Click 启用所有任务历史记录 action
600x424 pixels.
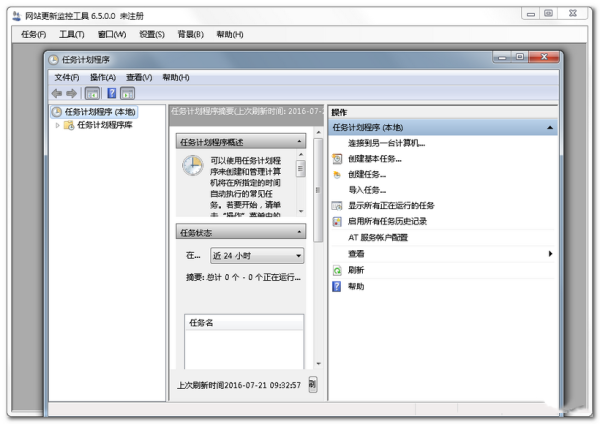[387, 222]
